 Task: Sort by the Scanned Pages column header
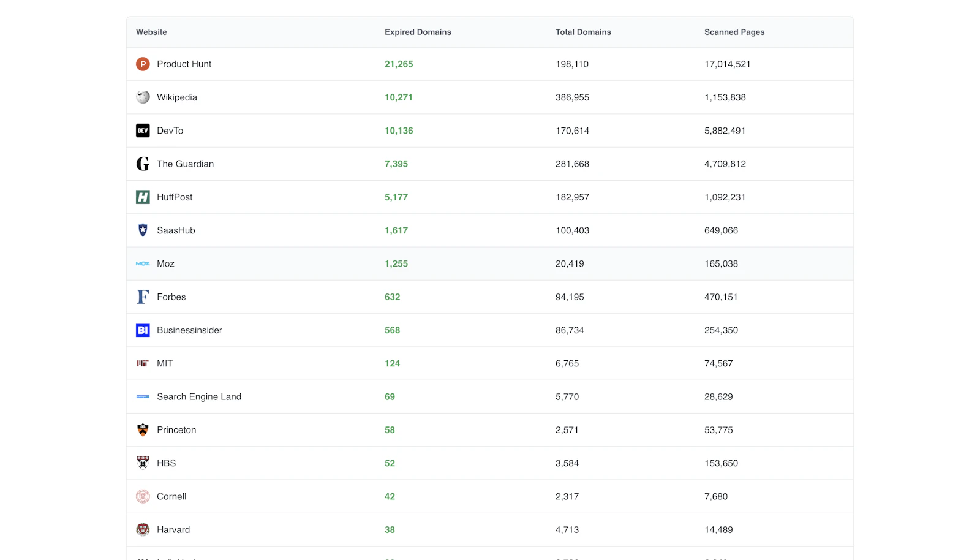coord(734,32)
